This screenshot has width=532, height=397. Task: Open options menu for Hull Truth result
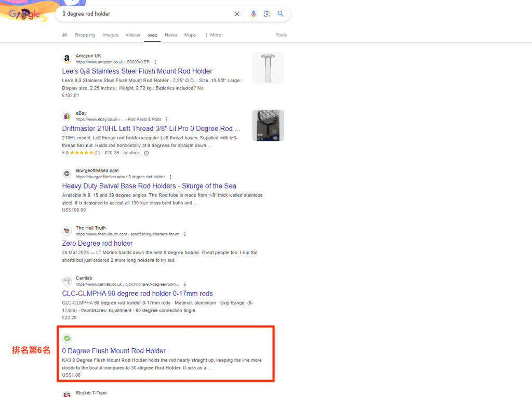(185, 234)
